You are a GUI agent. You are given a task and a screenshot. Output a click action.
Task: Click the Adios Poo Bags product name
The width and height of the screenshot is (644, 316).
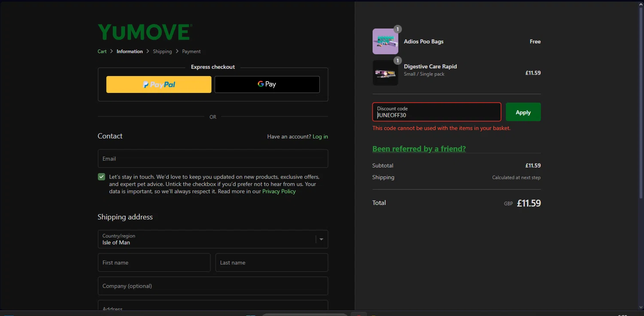coord(424,42)
